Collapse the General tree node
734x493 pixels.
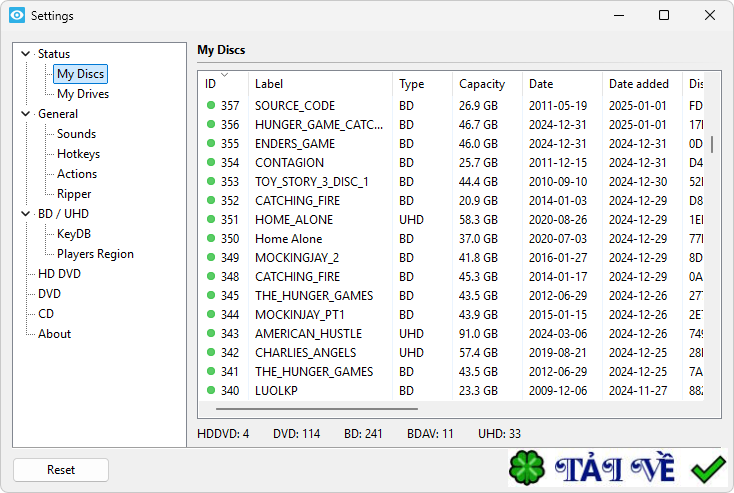pyautogui.click(x=26, y=114)
